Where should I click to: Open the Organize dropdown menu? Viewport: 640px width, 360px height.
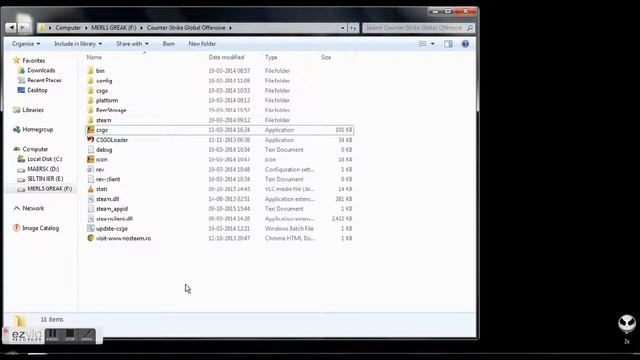pos(26,44)
